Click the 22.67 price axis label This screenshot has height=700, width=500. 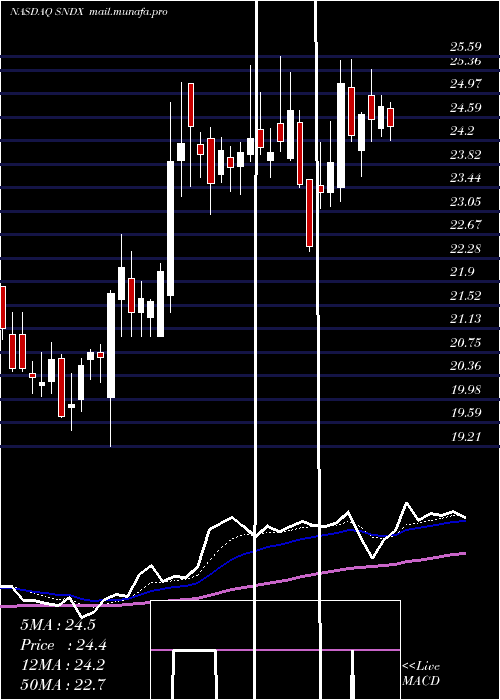[x=465, y=225]
